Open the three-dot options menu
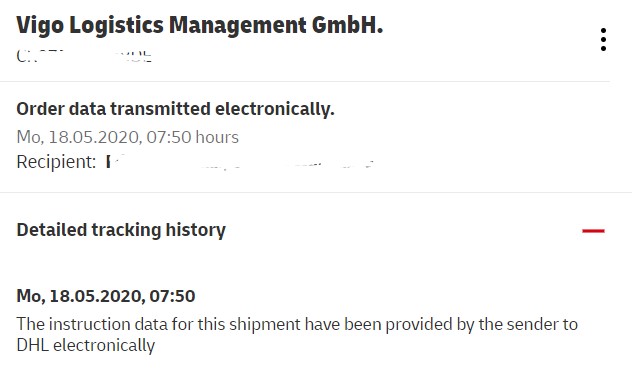 coord(603,40)
